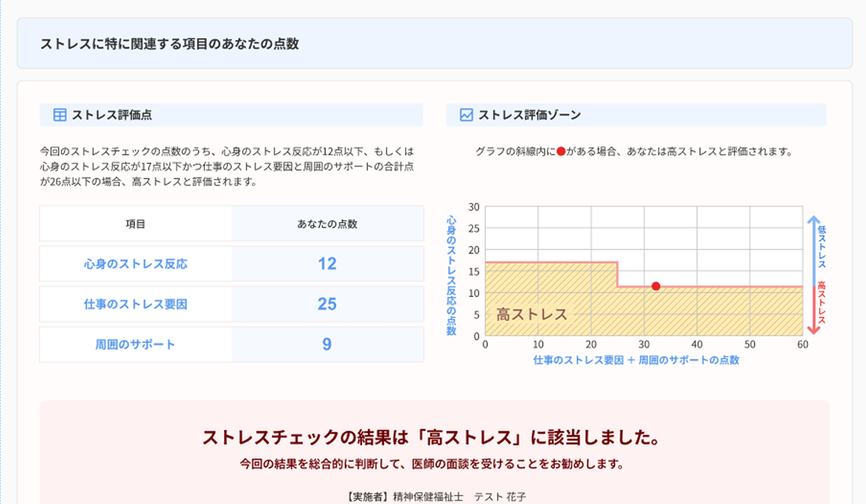This screenshot has height=504, width=866.
Task: Select the 心身のストレス反応 row label
Action: [135, 264]
